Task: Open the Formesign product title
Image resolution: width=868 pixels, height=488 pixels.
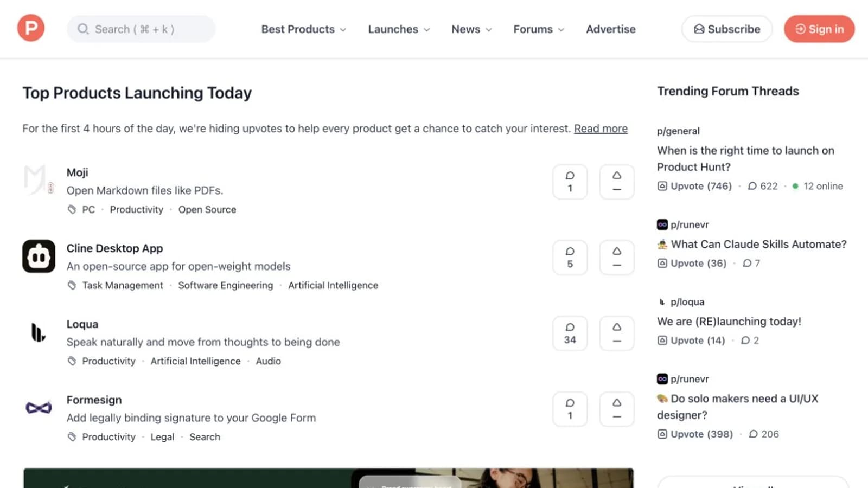Action: 94,400
